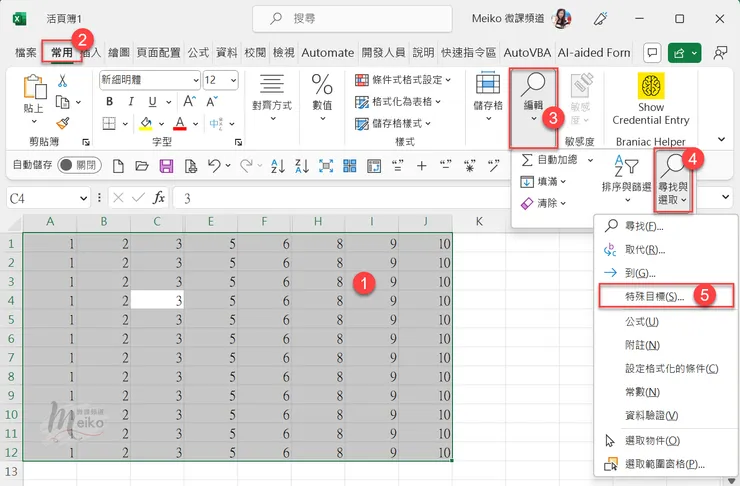The height and width of the screenshot is (486, 740).
Task: Select the Format Painter brush icon
Action: coord(63,123)
